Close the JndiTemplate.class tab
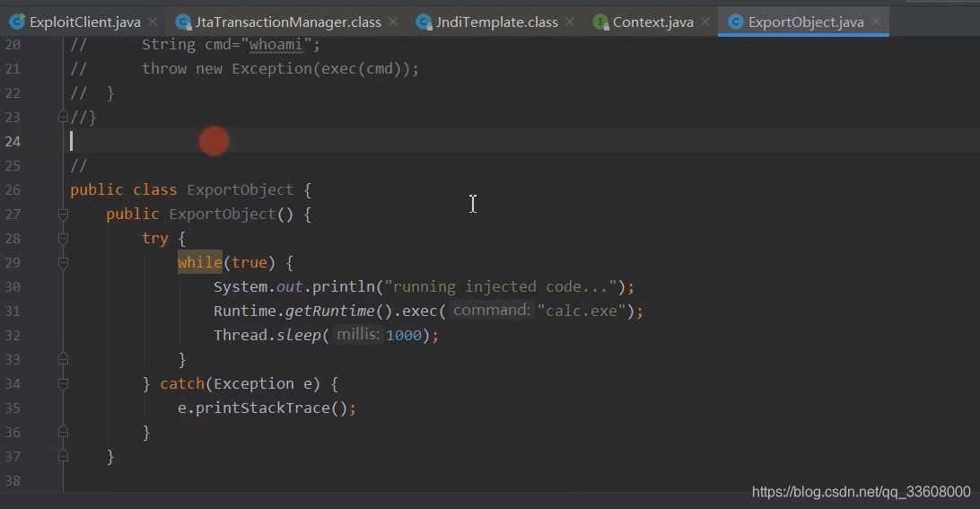Viewport: 980px width, 509px height. 569,22
